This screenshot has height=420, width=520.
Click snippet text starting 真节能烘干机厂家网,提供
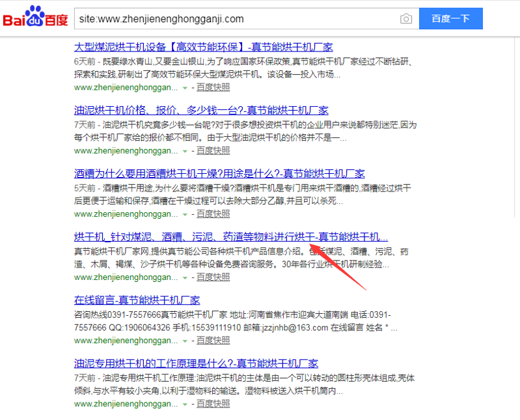[x=241, y=258]
